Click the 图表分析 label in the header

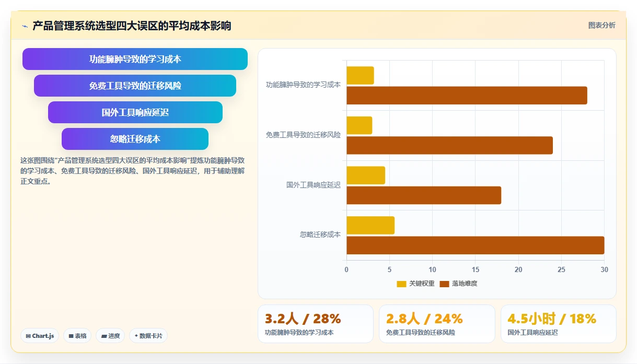click(601, 25)
